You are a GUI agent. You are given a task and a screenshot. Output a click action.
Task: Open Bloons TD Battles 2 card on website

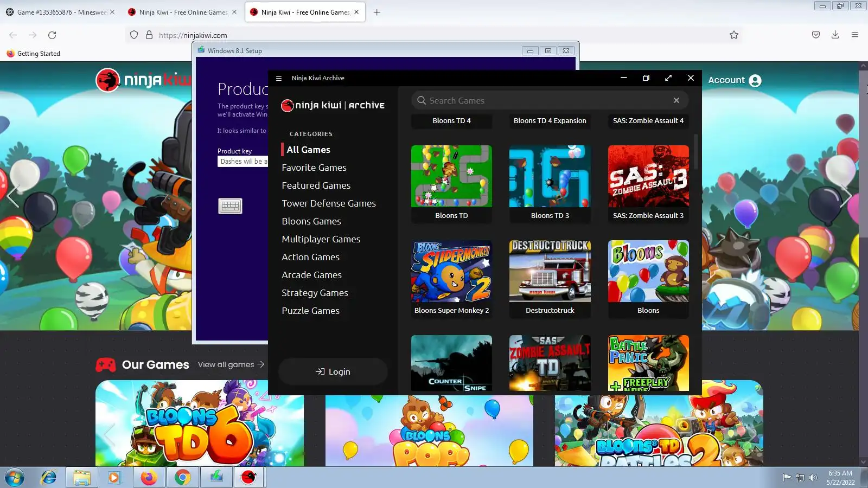pos(659,431)
